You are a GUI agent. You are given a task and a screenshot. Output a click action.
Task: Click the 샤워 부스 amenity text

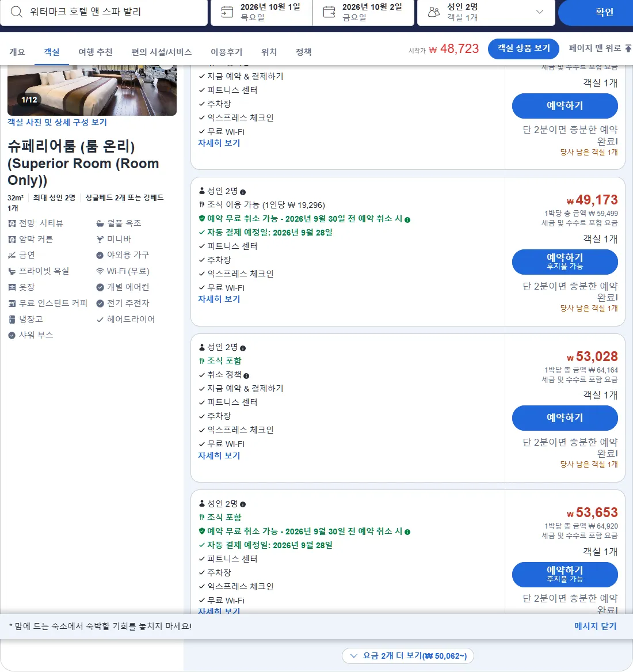(x=36, y=335)
